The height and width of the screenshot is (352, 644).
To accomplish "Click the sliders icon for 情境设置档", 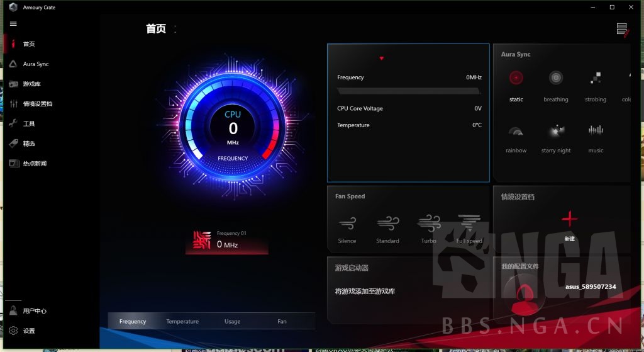I will point(14,104).
